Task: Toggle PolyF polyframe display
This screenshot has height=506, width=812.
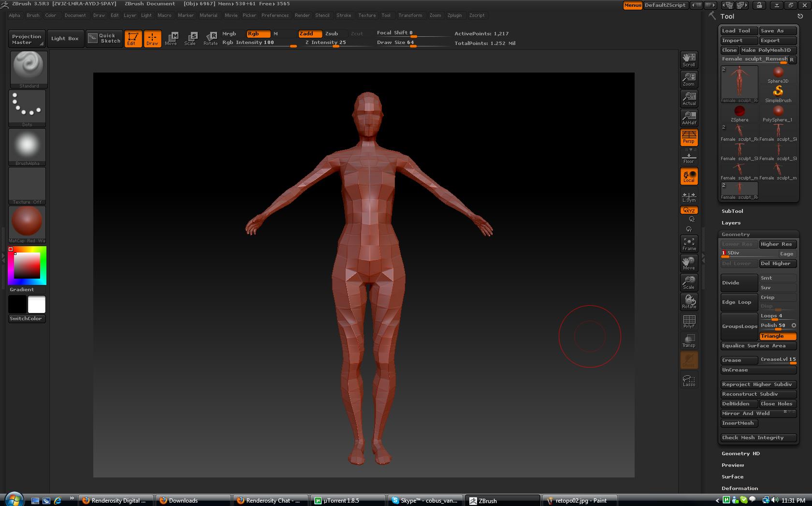Action: click(x=689, y=321)
